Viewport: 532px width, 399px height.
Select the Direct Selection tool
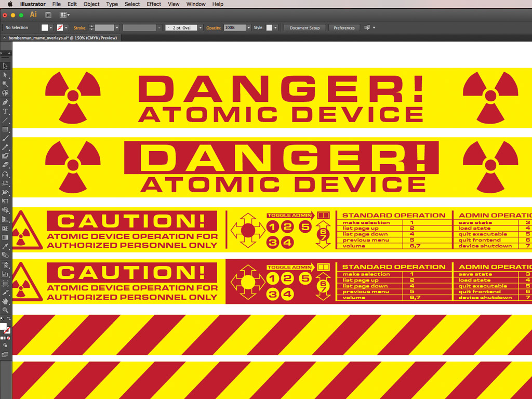(x=5, y=75)
